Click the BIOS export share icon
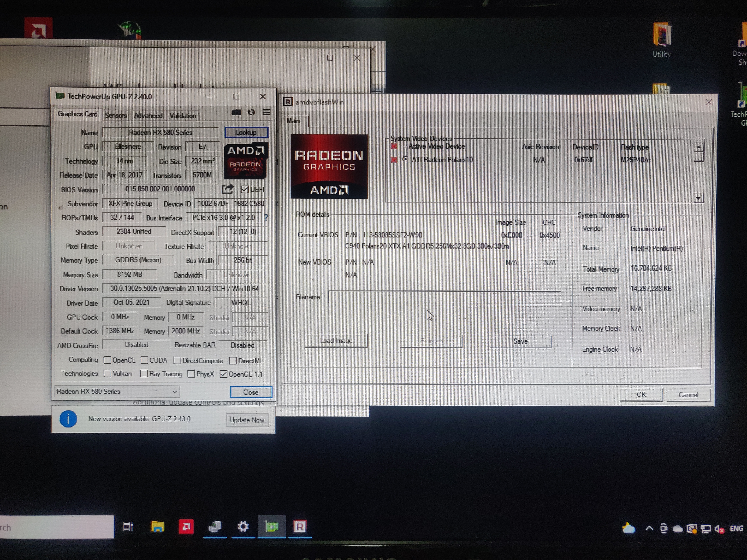This screenshot has height=560, width=747. 228,189
